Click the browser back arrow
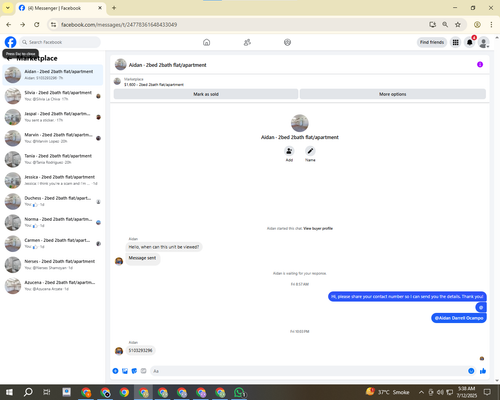The height and width of the screenshot is (400, 500). point(9,25)
